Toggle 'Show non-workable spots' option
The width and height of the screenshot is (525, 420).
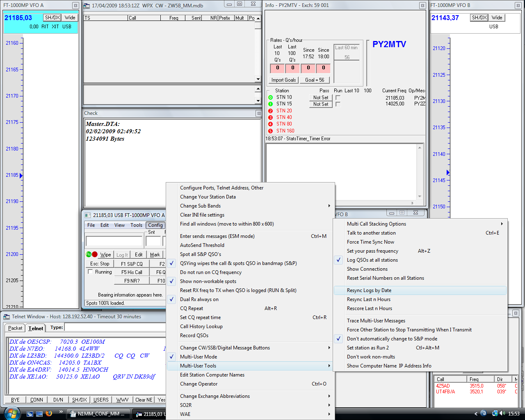coord(251,281)
